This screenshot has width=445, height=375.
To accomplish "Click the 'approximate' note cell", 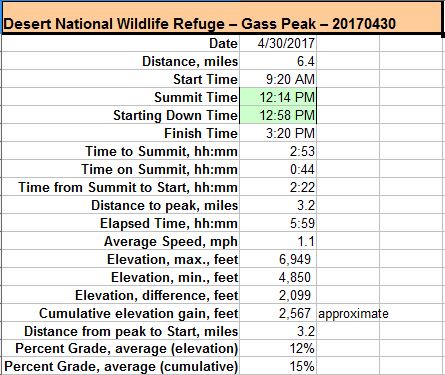I will coord(348,313).
